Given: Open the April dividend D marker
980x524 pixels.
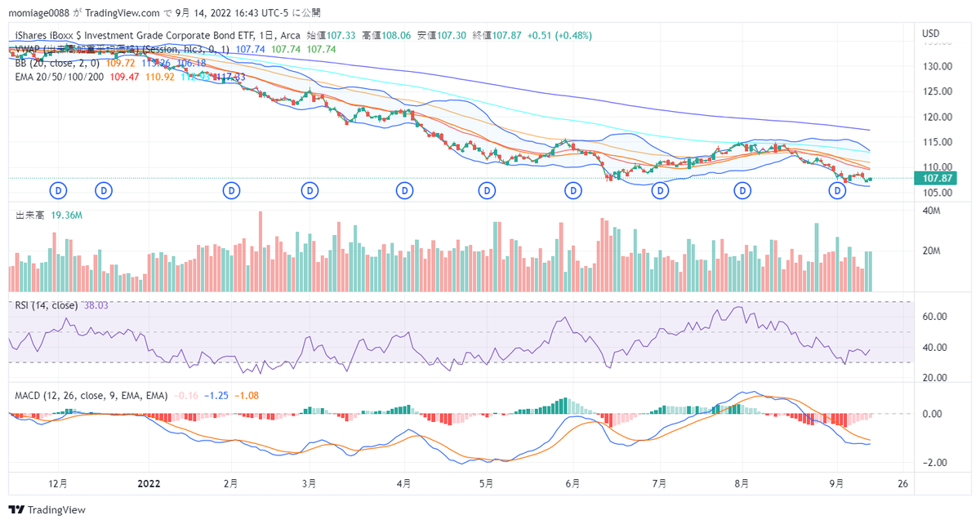Looking at the screenshot, I should (403, 190).
